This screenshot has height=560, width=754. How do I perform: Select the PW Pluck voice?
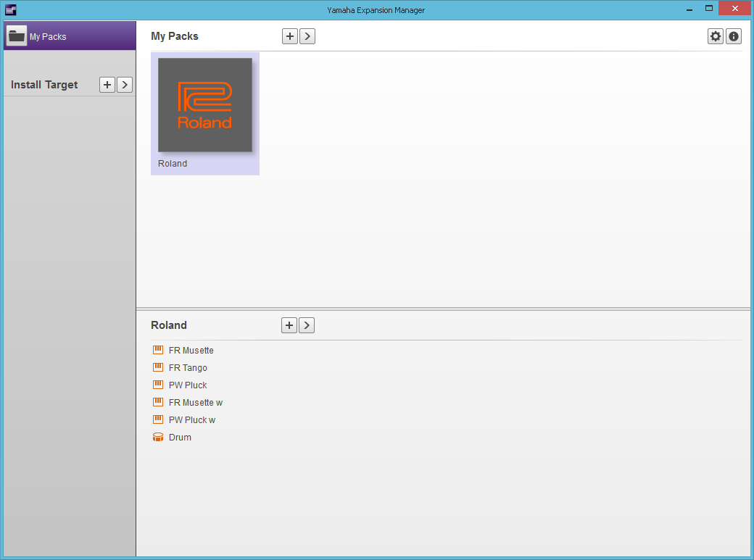tap(188, 385)
